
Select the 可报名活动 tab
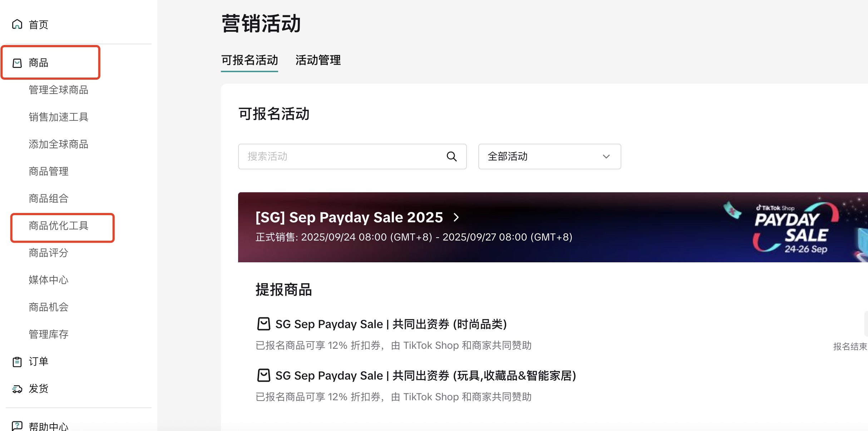point(249,60)
